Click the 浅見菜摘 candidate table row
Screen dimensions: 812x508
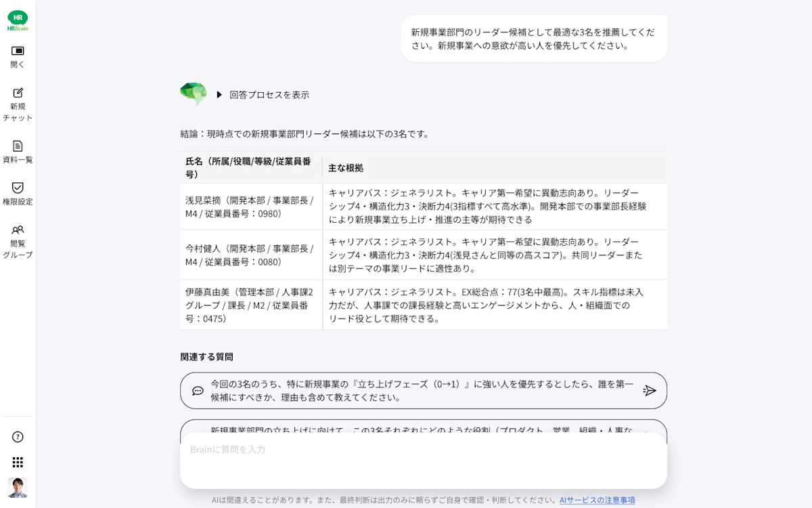click(x=424, y=207)
